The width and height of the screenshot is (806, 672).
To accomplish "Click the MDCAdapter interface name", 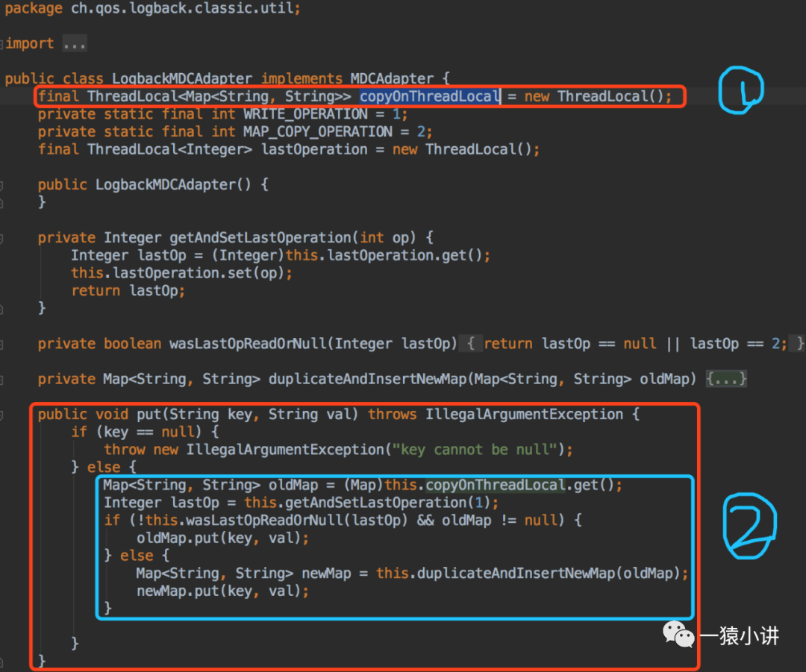I will [x=393, y=78].
